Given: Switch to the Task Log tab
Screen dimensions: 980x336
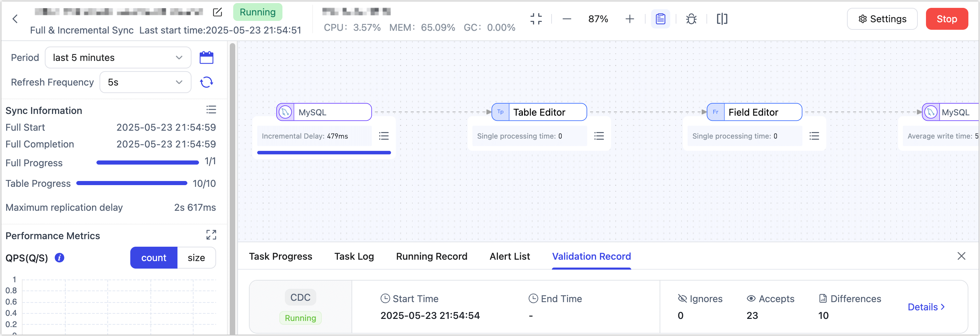Looking at the screenshot, I should coord(354,256).
